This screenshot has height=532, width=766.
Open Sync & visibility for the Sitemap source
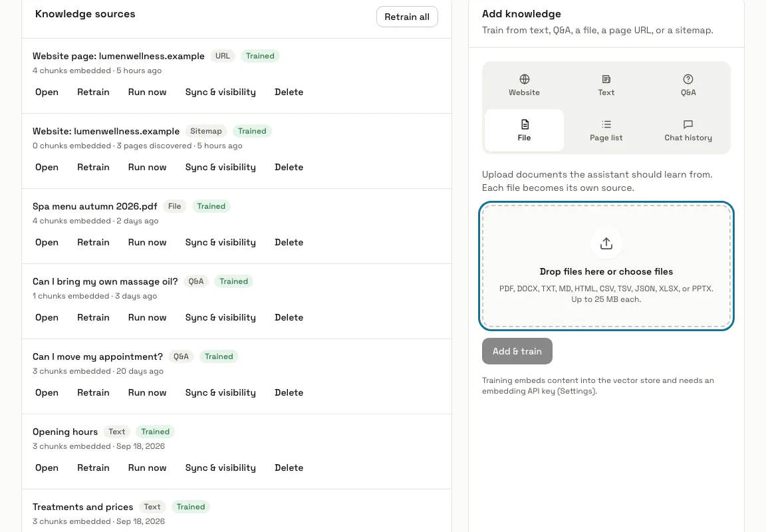220,167
